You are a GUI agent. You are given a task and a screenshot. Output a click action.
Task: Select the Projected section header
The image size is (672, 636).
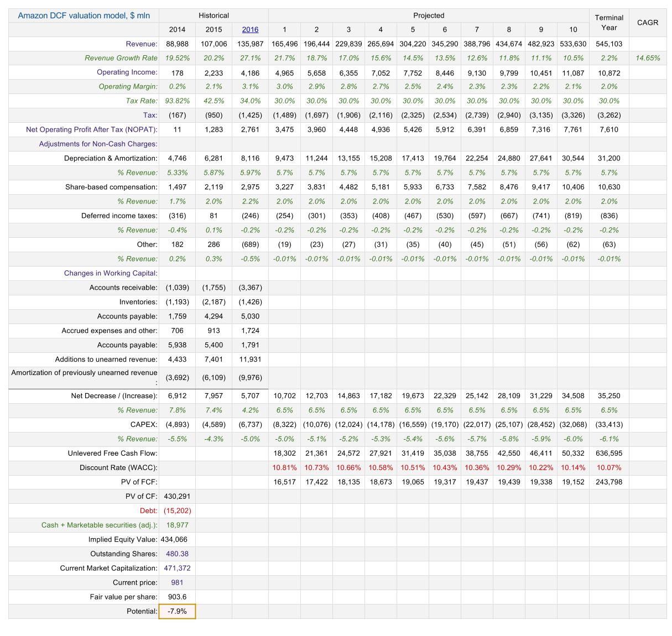pyautogui.click(x=429, y=15)
